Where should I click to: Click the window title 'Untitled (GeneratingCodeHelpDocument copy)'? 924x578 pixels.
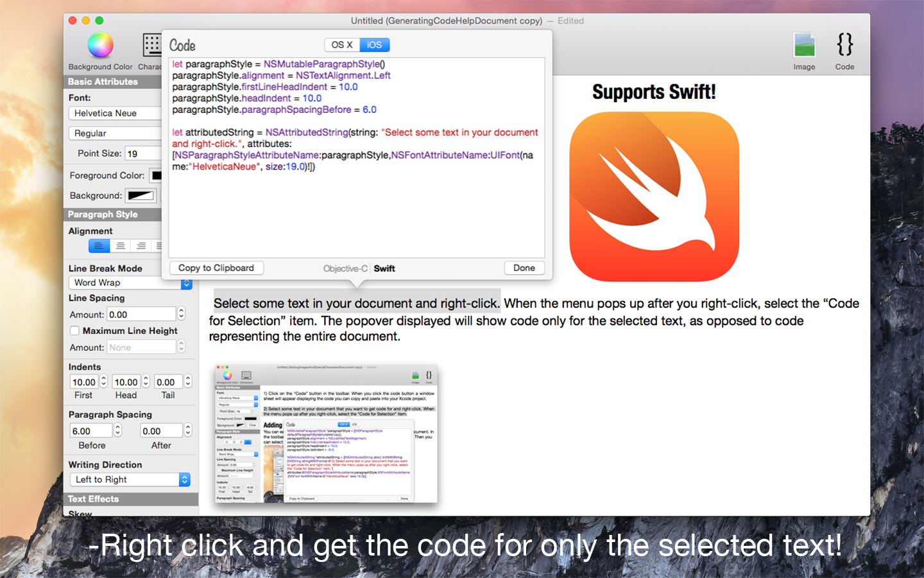pyautogui.click(x=447, y=21)
